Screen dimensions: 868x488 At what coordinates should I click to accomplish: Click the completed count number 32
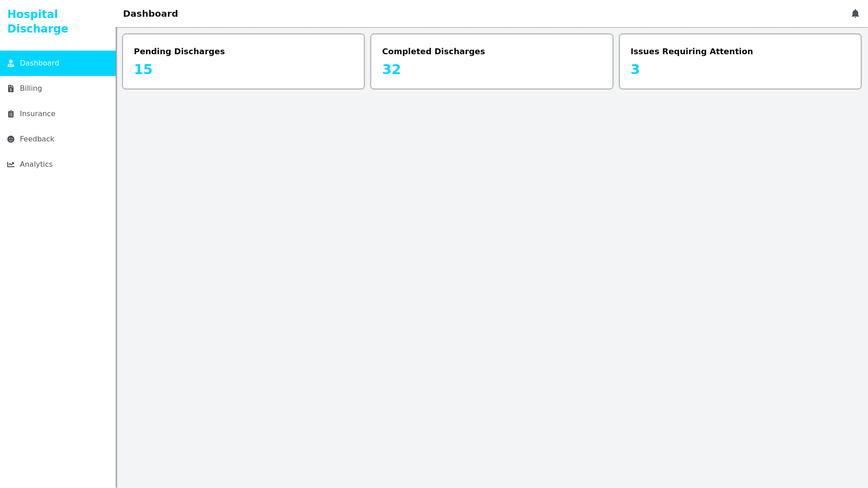click(x=392, y=70)
